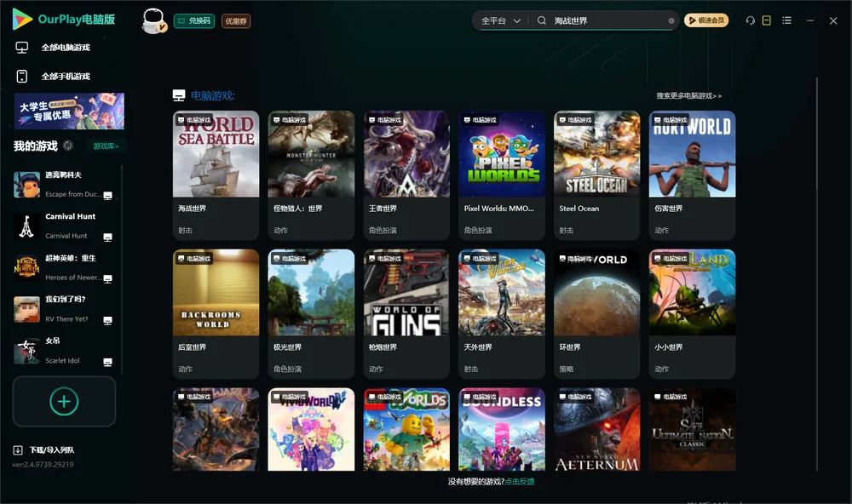
Task: Open Carnival Hunt in my games
Action: point(64,226)
